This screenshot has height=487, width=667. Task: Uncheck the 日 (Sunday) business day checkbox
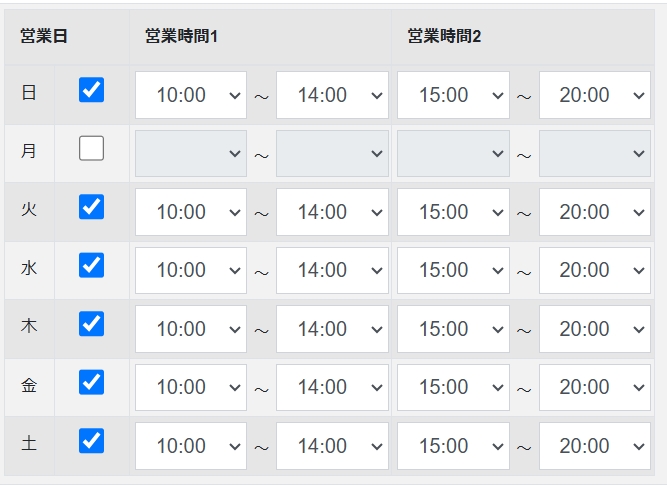click(91, 91)
